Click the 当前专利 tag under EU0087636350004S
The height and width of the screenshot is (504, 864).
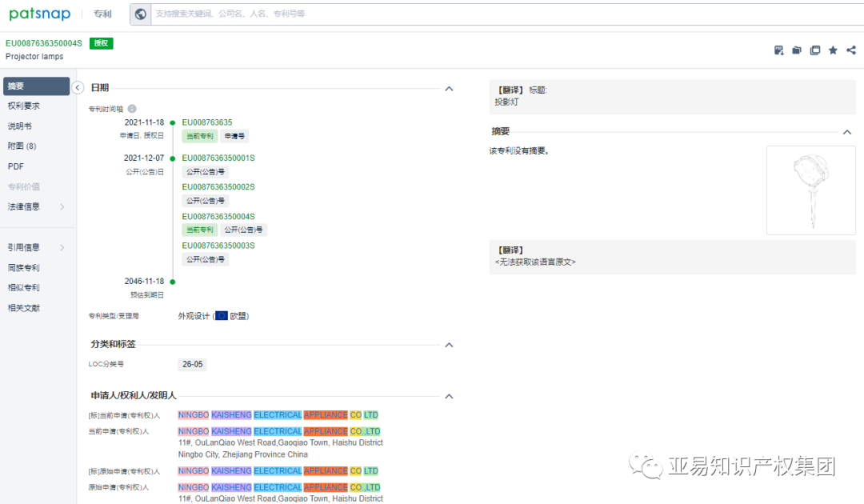point(199,230)
